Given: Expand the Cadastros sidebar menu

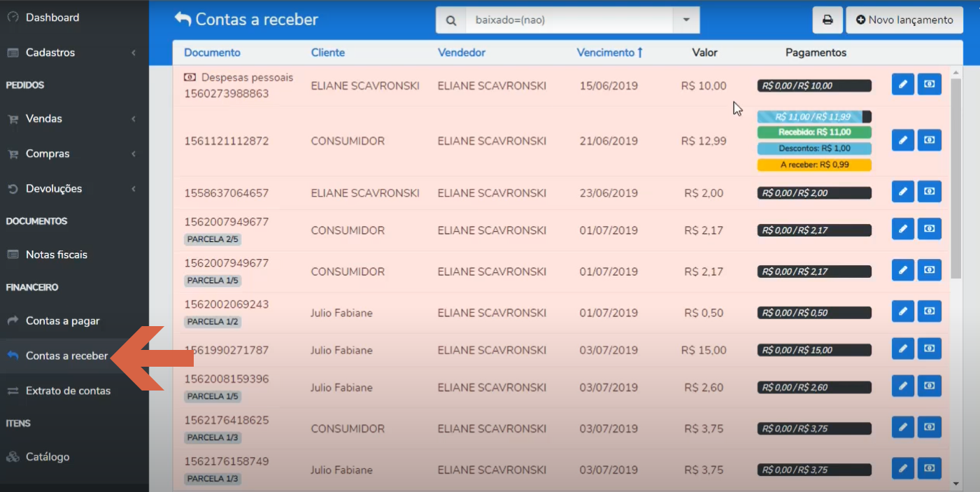Looking at the screenshot, I should [x=74, y=52].
